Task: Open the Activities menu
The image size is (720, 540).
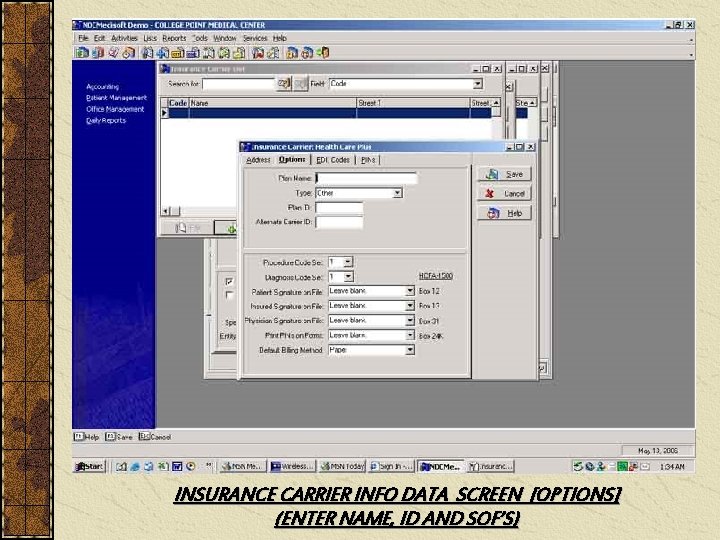Action: [x=124, y=38]
